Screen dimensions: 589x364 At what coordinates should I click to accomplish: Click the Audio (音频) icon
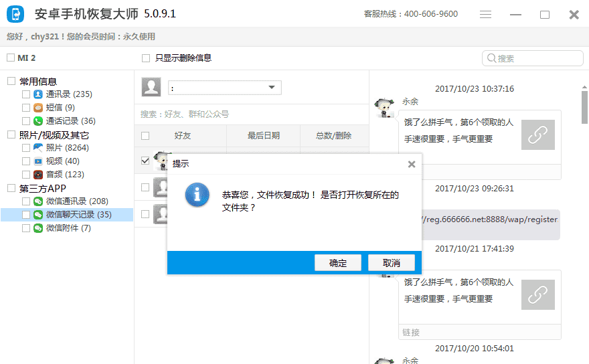pos(38,175)
